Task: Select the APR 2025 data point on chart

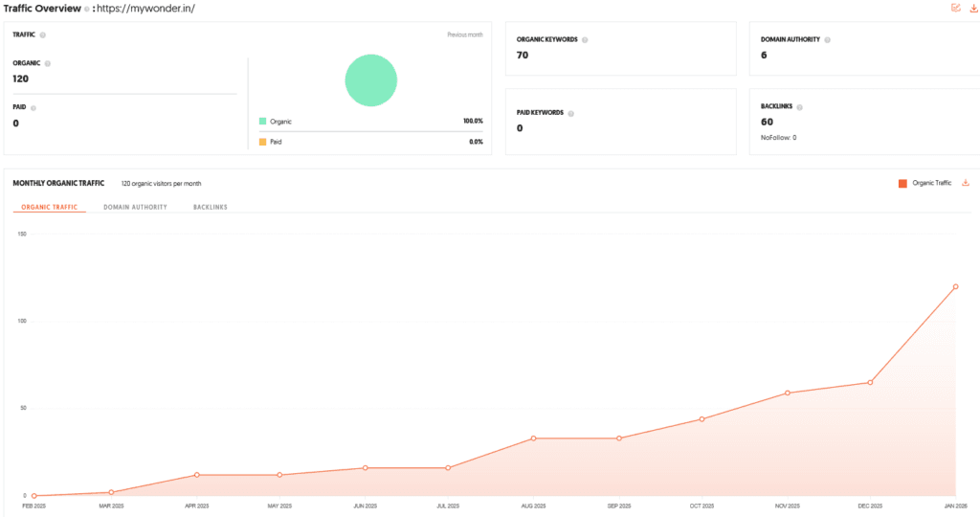Action: (x=197, y=475)
